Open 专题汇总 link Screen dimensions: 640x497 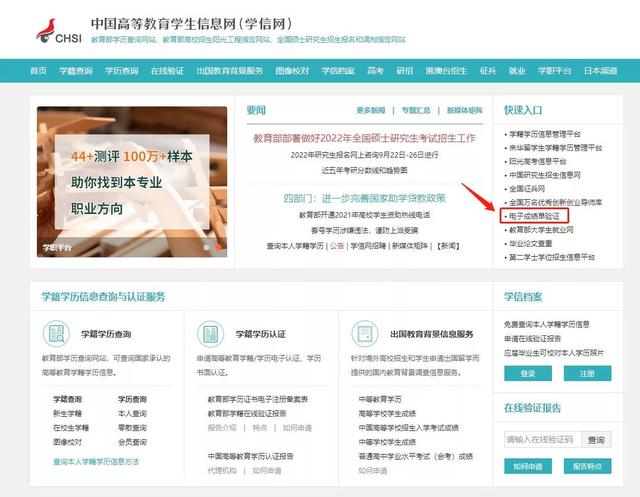pyautogui.click(x=416, y=110)
